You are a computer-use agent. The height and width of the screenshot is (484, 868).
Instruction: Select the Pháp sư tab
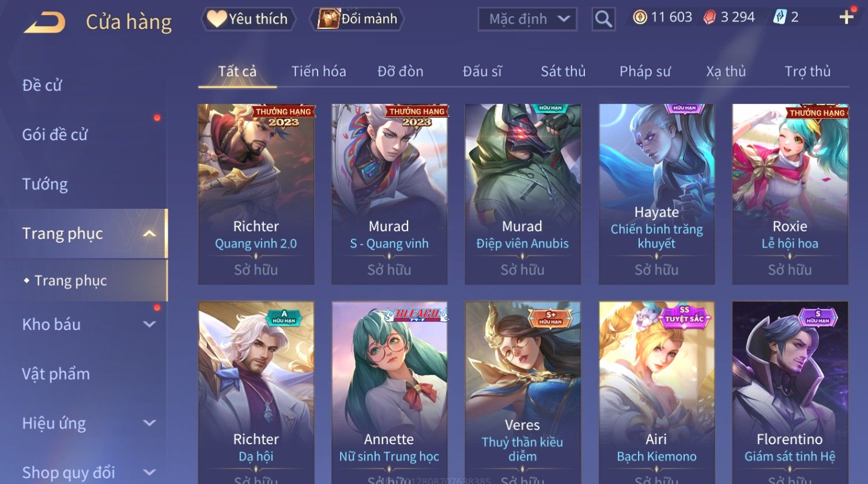click(645, 72)
